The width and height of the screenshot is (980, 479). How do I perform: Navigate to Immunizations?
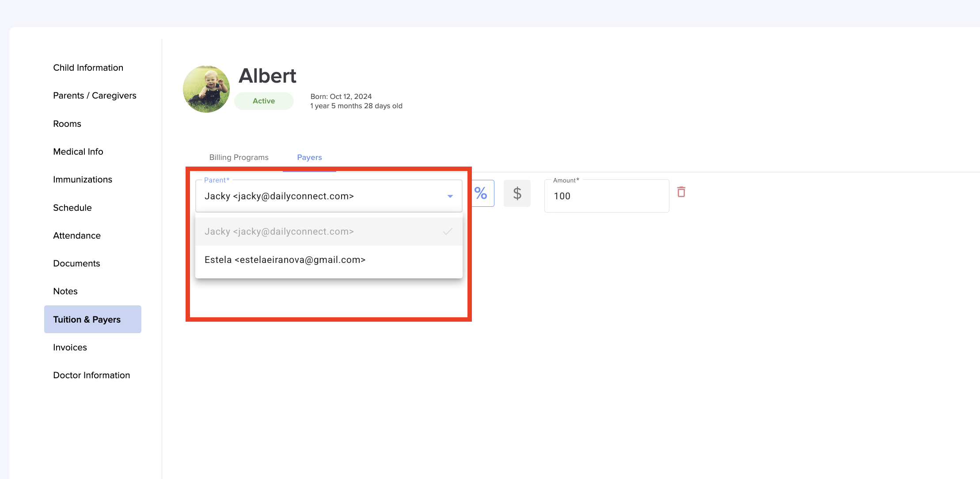coord(83,179)
